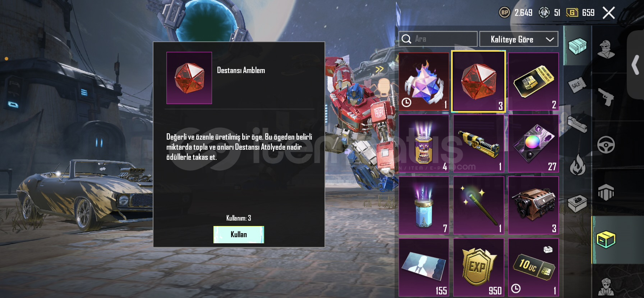Select the magic wand item
The height and width of the screenshot is (298, 644).
coord(479,206)
